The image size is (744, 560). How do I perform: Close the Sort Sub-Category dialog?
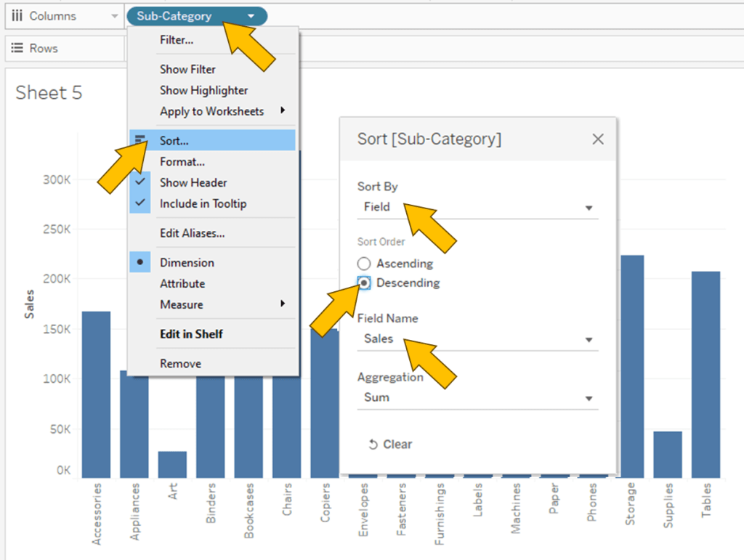598,139
